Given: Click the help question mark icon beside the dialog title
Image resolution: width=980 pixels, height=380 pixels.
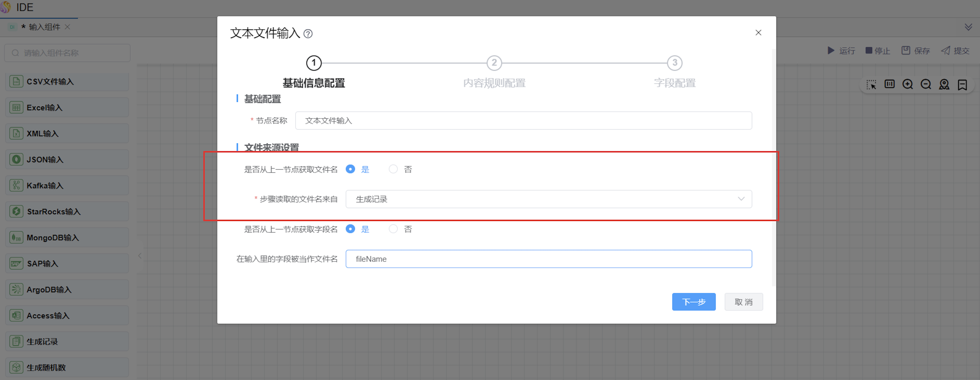Looking at the screenshot, I should pyautogui.click(x=308, y=34).
